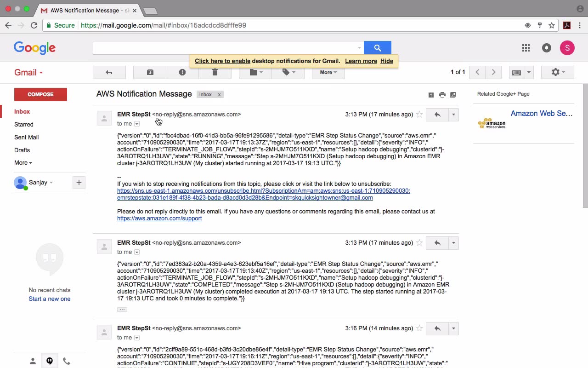
Task: Reply to the COMPLETED state message
Action: point(437,243)
